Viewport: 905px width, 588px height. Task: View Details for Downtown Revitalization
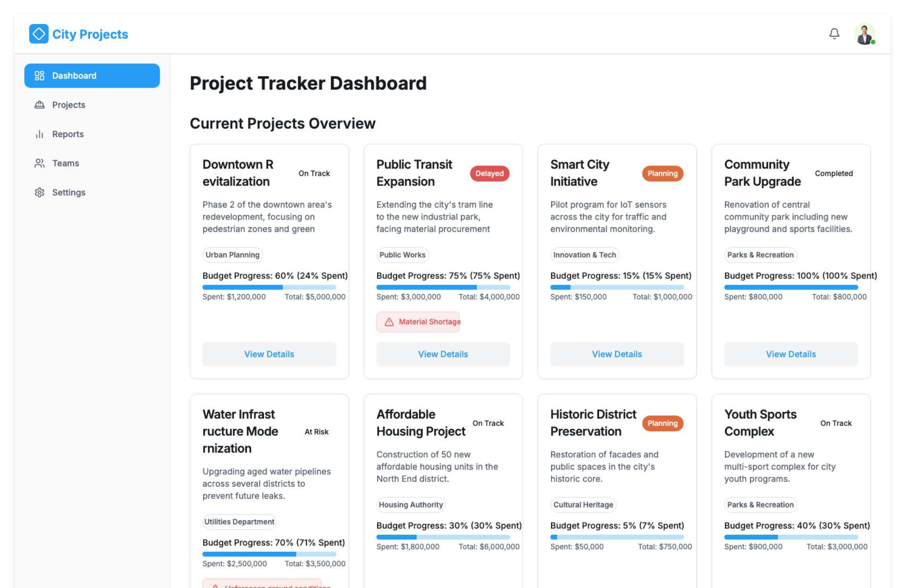tap(269, 354)
